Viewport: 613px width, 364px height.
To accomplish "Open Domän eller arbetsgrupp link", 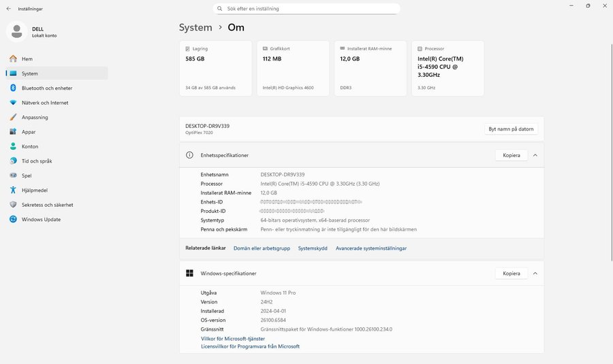I will click(x=262, y=248).
